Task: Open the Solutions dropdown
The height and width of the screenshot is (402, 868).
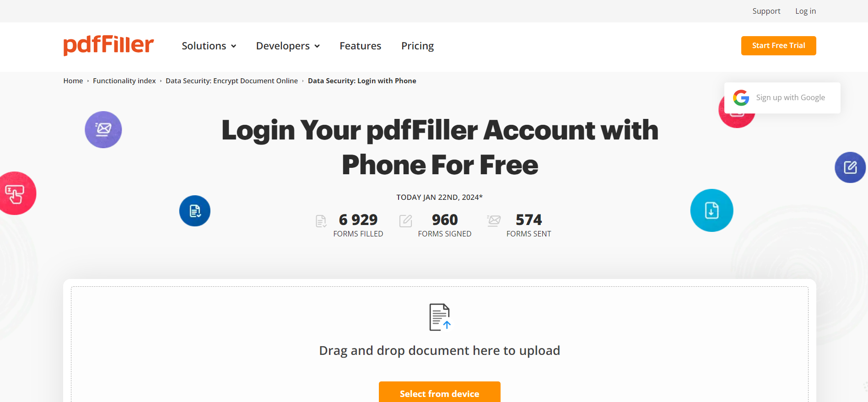Action: 205,46
